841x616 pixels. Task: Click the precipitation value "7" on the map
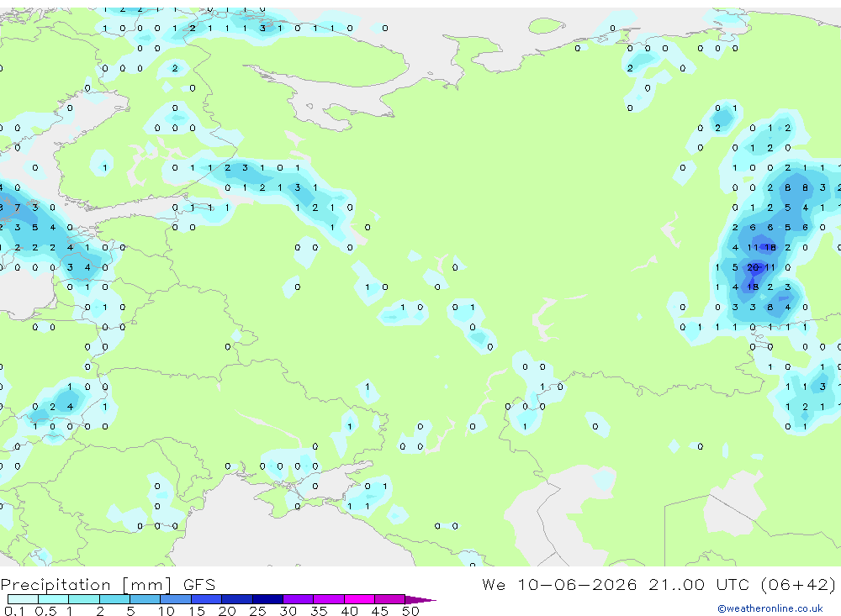pos(18,208)
